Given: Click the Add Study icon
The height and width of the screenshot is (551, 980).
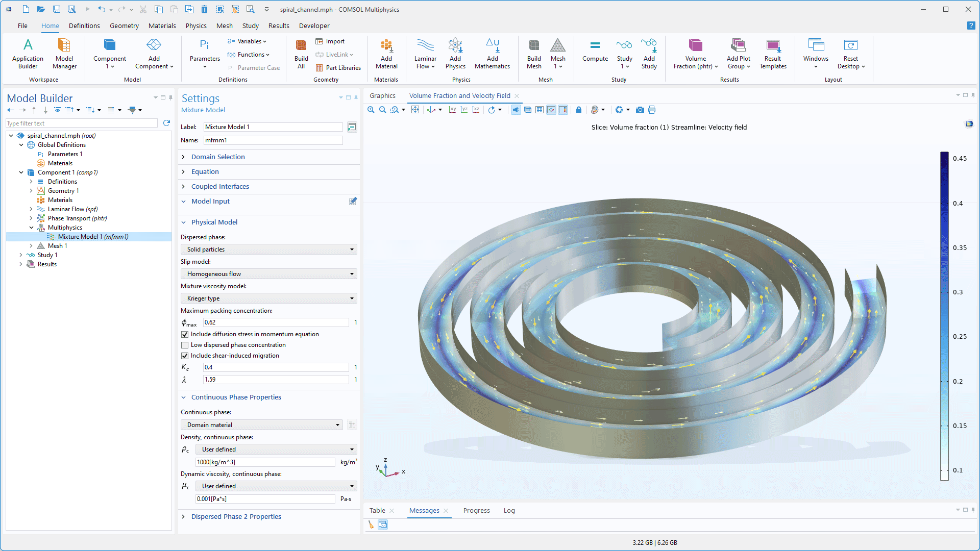Looking at the screenshot, I should (649, 53).
